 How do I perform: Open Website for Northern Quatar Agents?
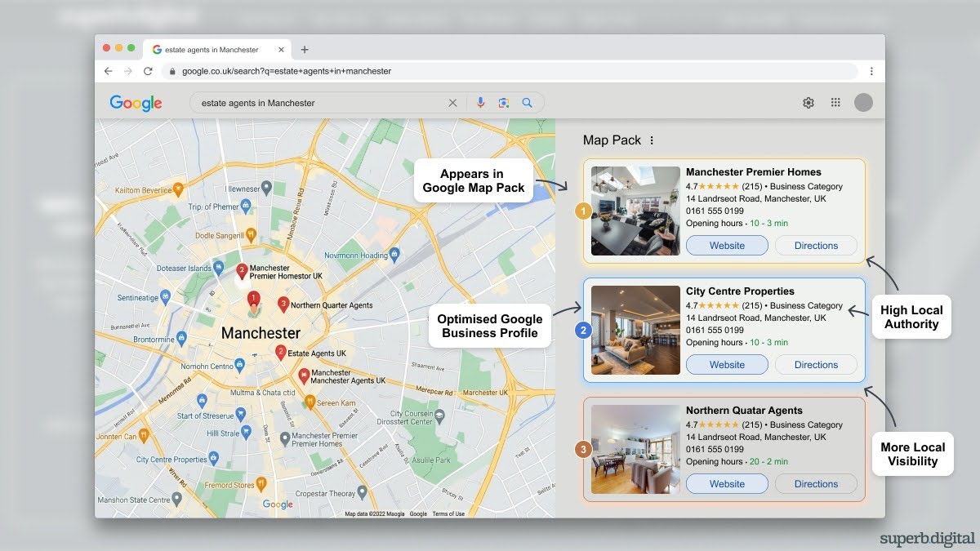(x=727, y=484)
